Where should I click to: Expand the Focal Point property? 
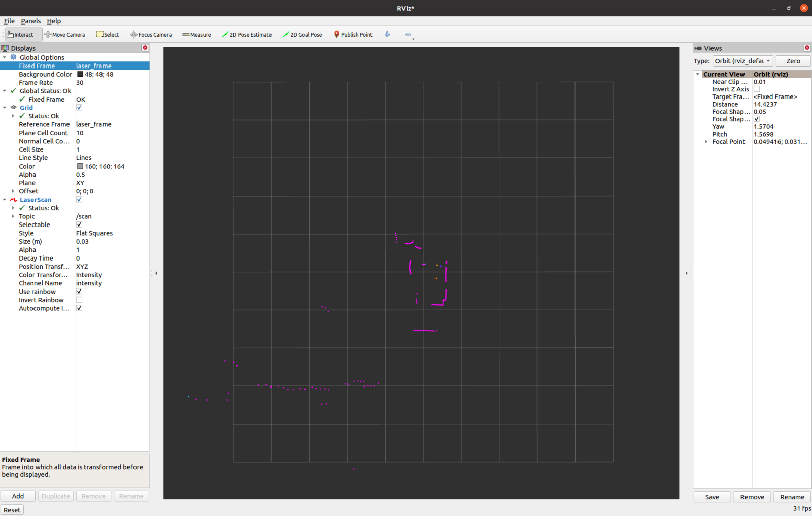(706, 142)
